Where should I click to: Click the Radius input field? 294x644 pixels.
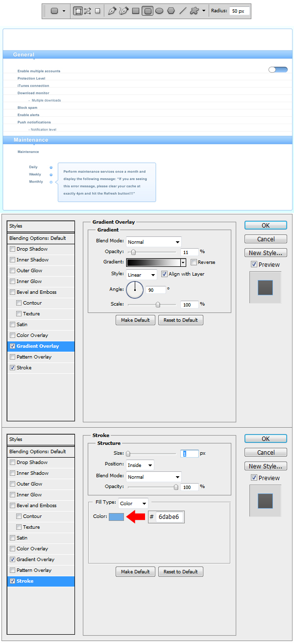coord(239,11)
